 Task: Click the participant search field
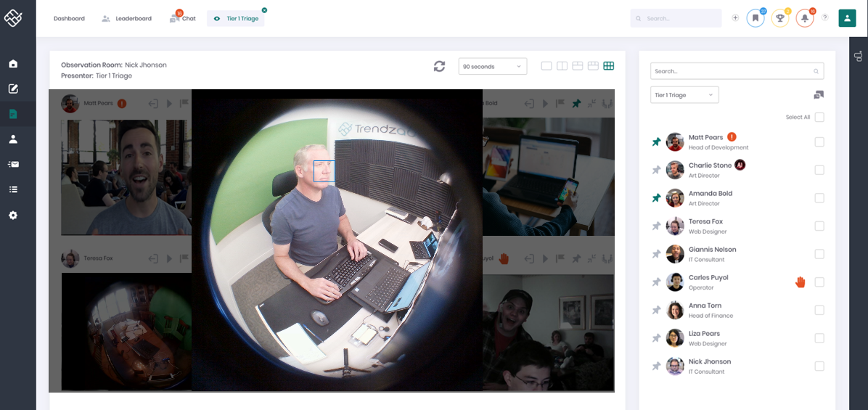737,71
